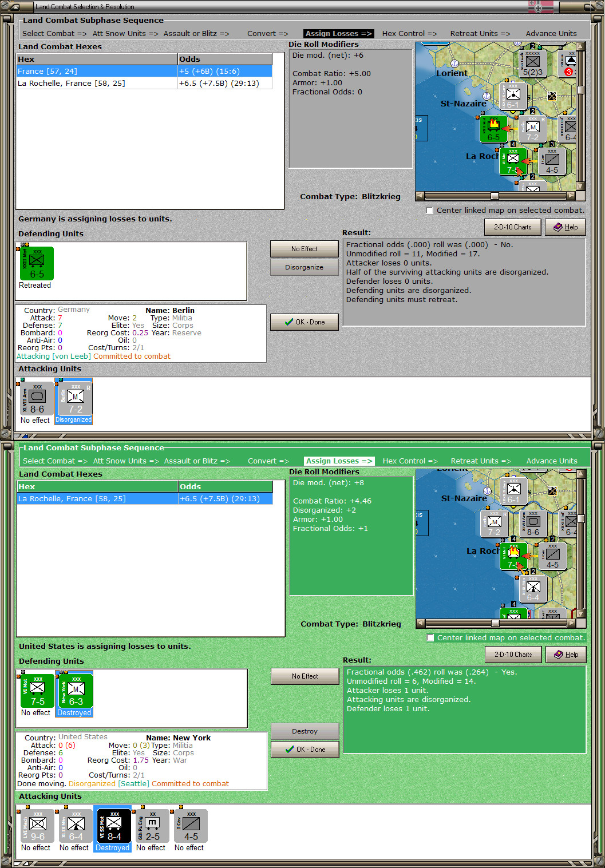The height and width of the screenshot is (868, 605).
Task: Click the 6-4 mountain counter on the bottom map
Action: [x=533, y=589]
